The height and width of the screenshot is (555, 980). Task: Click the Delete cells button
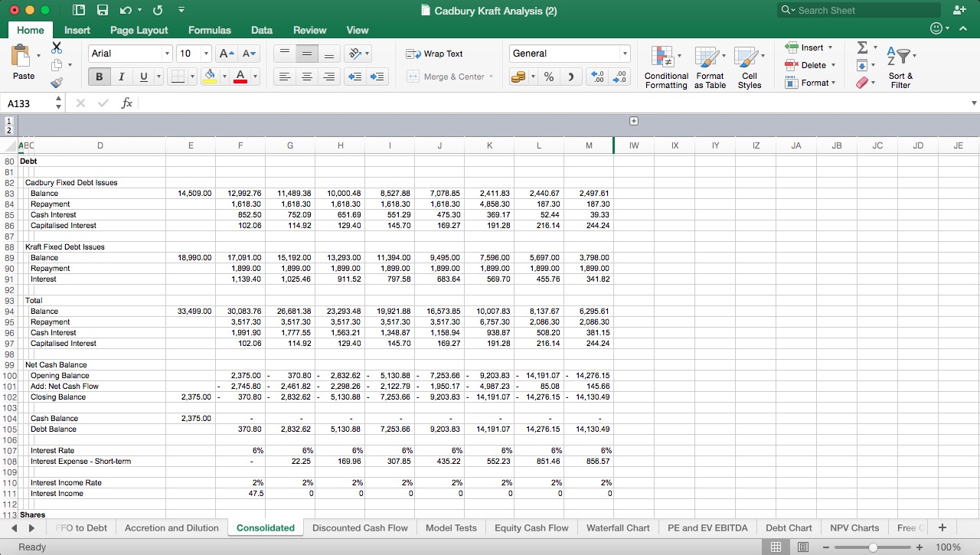click(x=810, y=65)
